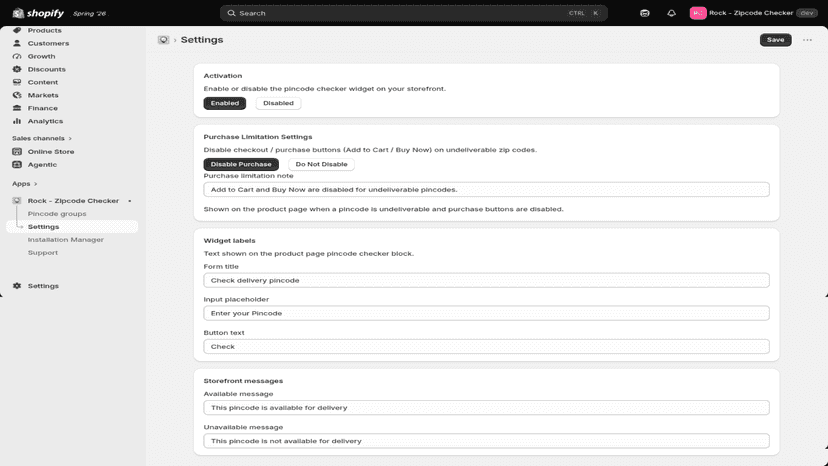Click the search magnifier icon

(231, 13)
